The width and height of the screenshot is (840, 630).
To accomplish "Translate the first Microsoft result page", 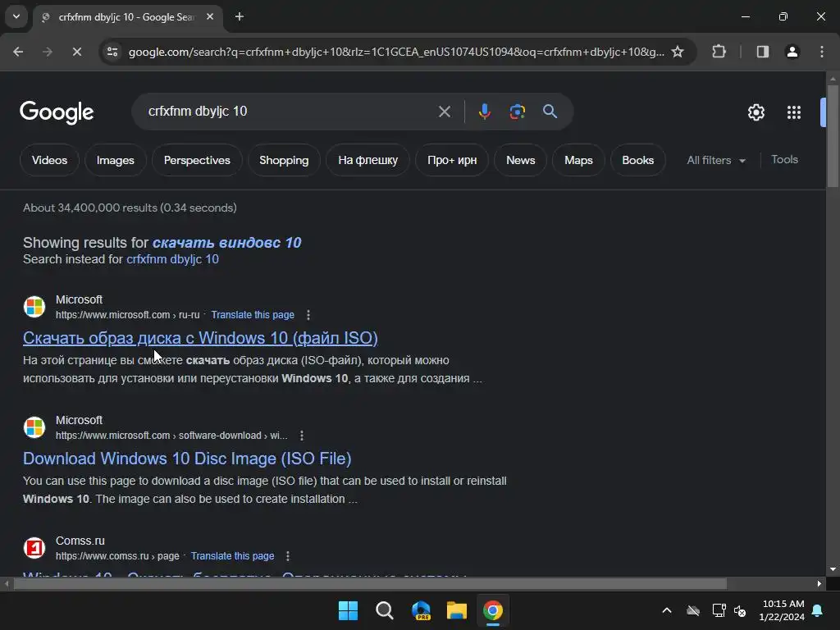I will (x=253, y=315).
